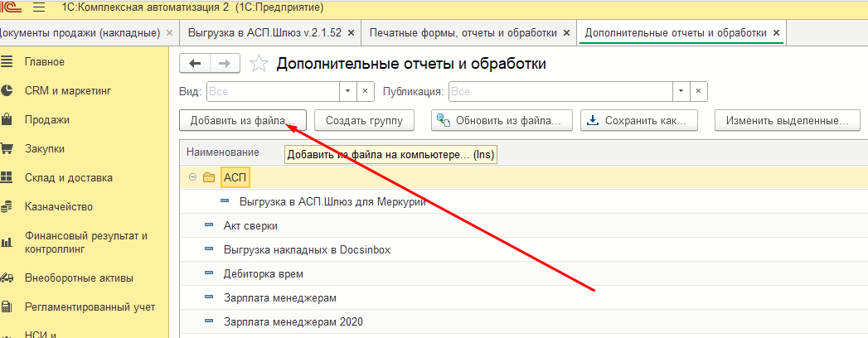Clear the Вид filter
This screenshot has width=868, height=338.
point(365,91)
